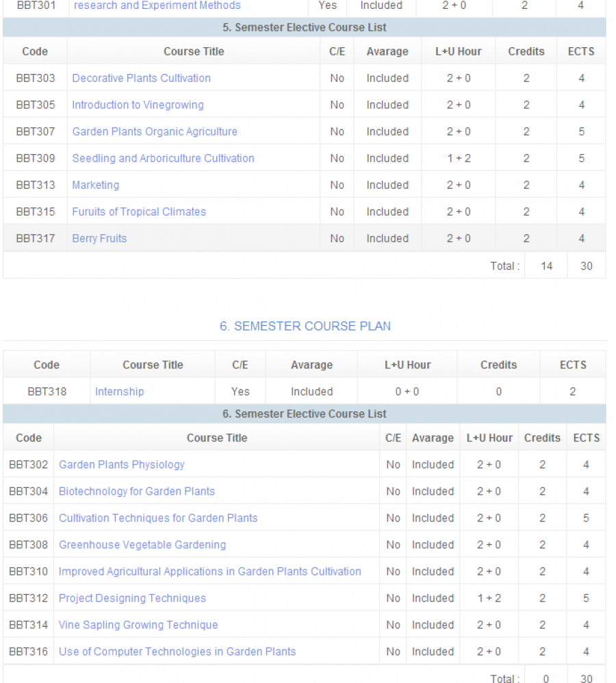
Task: Click semester 5 total credits value 14
Action: 546,266
